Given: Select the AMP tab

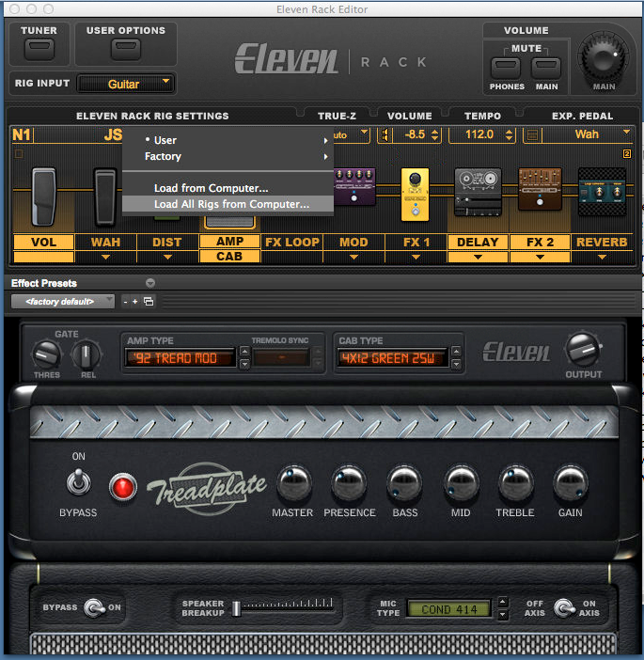Looking at the screenshot, I should [x=229, y=242].
